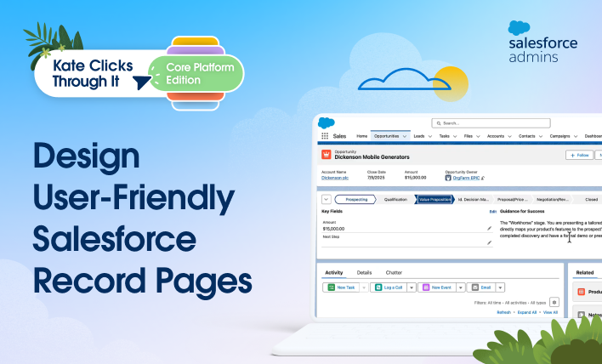Open the Leads nav tab
Viewport: 602px width, 364px height.
[x=419, y=136]
